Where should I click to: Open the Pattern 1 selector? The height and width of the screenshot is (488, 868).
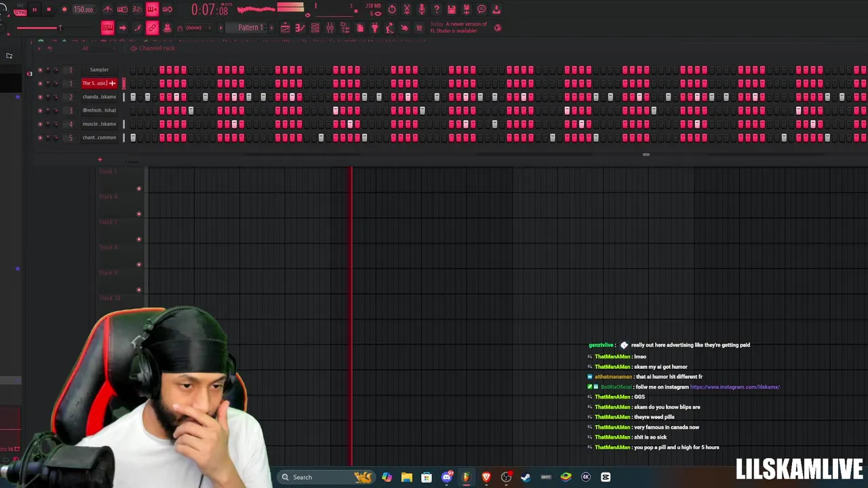pos(250,28)
